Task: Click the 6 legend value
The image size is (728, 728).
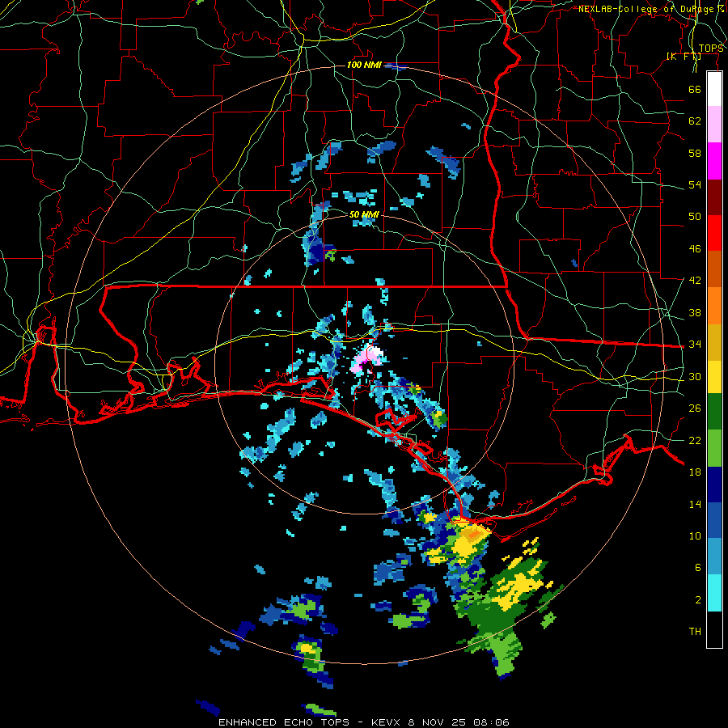Action: point(698,567)
